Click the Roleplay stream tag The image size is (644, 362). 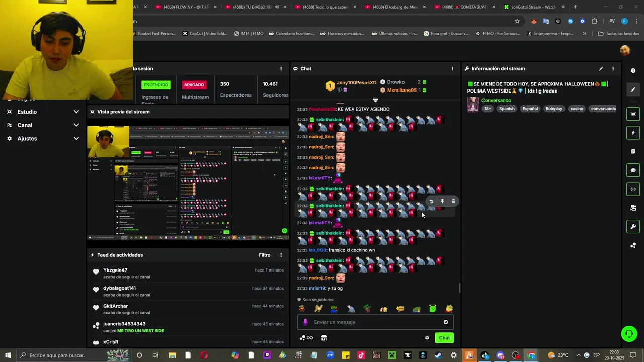coord(554,109)
